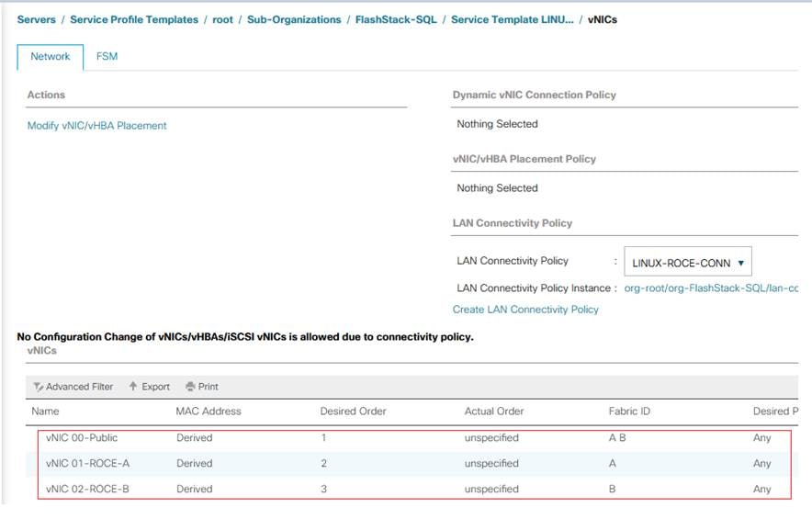Click the Print toolbar label
This screenshot has height=519, width=812.
click(x=209, y=387)
